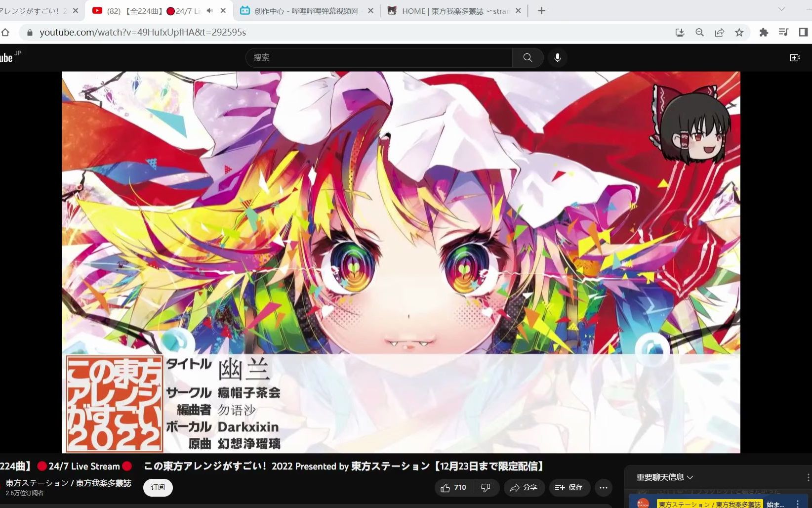Open the media control playlist icon
This screenshot has height=508, width=812.
783,33
